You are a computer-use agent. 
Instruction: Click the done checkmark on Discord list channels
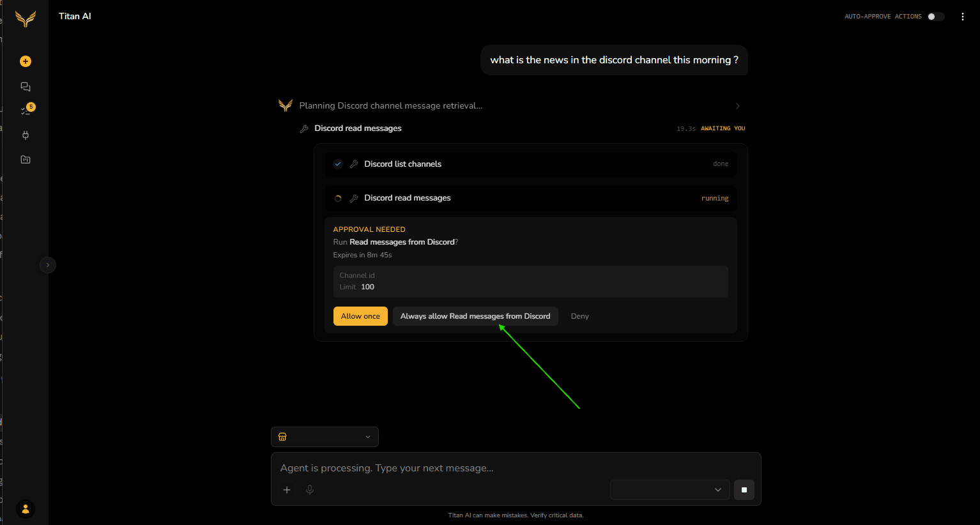tap(338, 164)
